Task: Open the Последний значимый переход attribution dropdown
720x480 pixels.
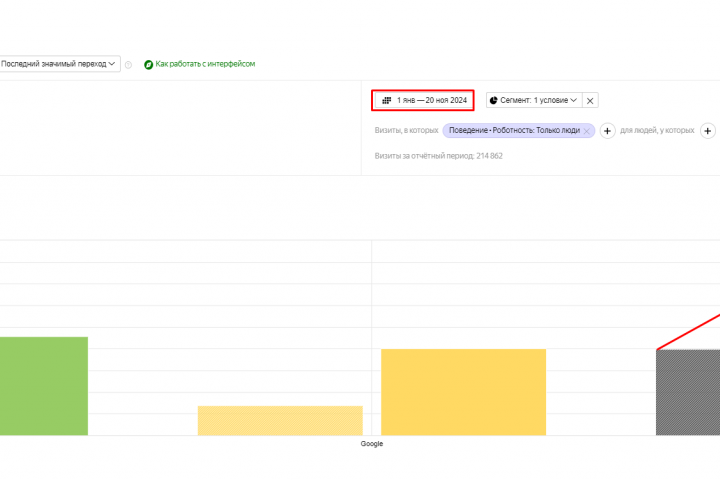Action: pos(58,64)
